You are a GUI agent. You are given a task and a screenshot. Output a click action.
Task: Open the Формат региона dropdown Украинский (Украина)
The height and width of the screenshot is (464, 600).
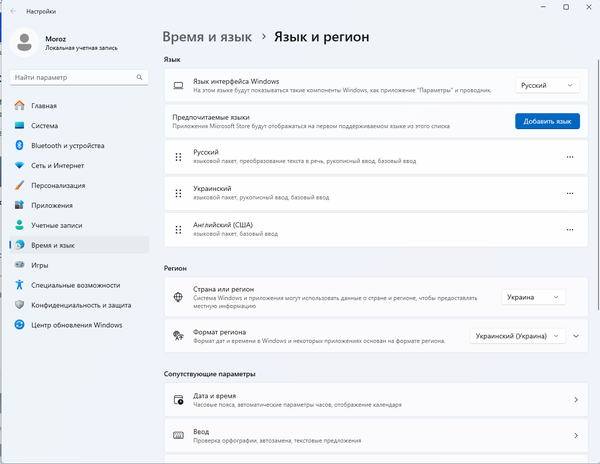[x=517, y=336]
